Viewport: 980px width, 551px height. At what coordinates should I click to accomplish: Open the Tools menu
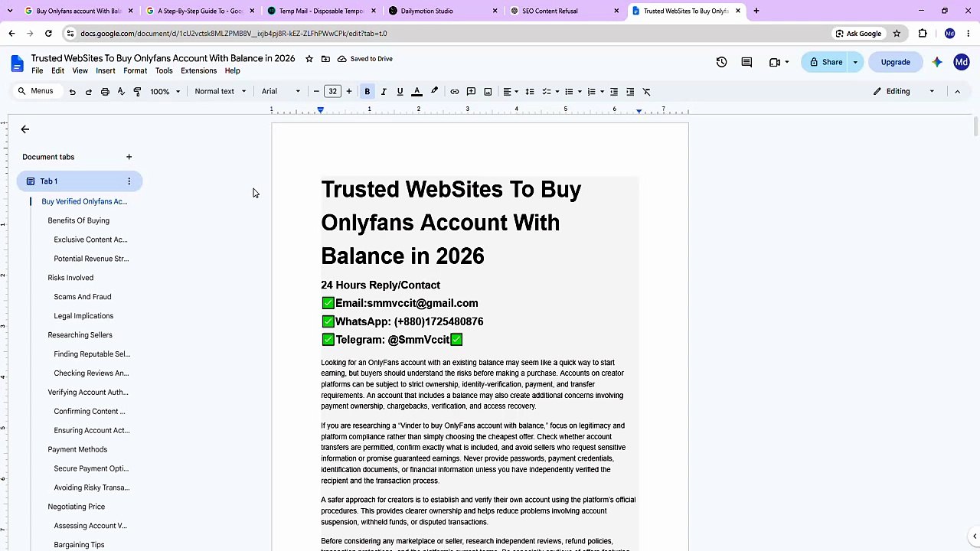point(164,71)
